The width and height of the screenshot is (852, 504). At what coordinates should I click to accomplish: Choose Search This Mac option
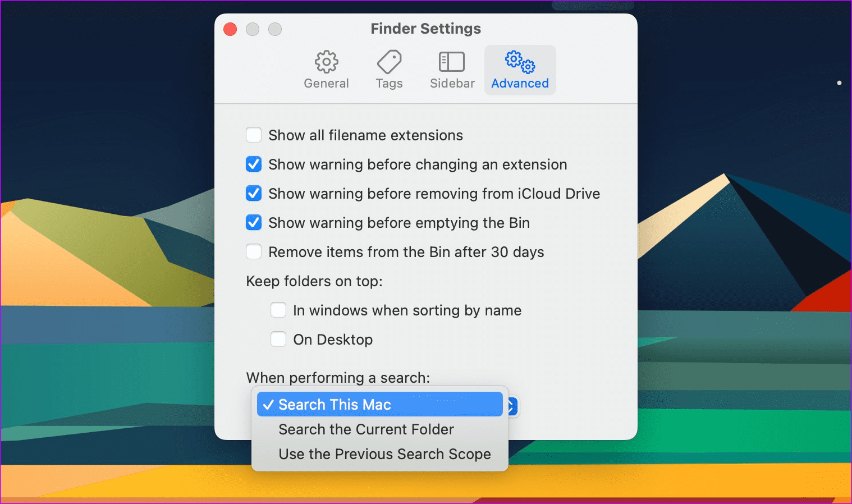[x=379, y=405]
